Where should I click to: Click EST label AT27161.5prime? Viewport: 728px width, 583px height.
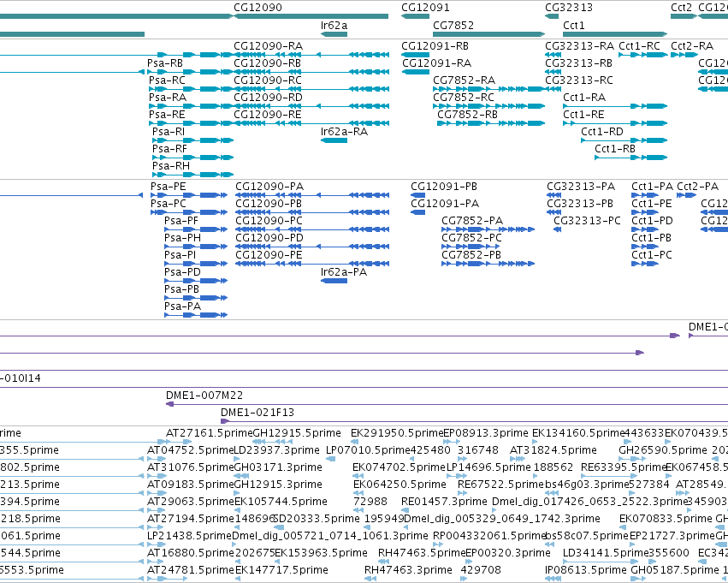pos(210,433)
